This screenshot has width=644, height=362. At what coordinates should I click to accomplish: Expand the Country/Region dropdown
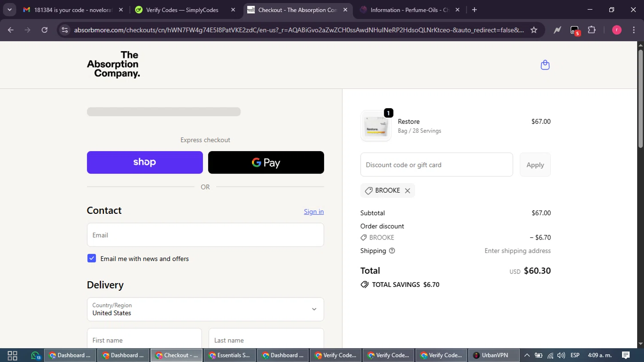[205, 309]
